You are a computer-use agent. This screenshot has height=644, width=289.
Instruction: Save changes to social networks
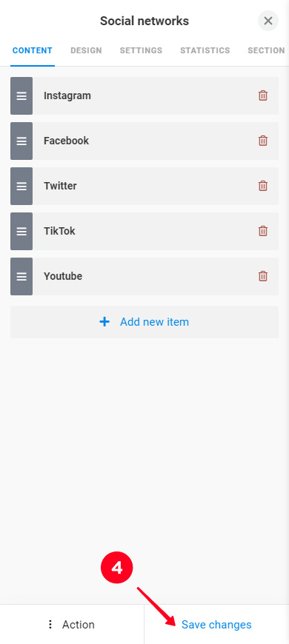click(x=216, y=625)
